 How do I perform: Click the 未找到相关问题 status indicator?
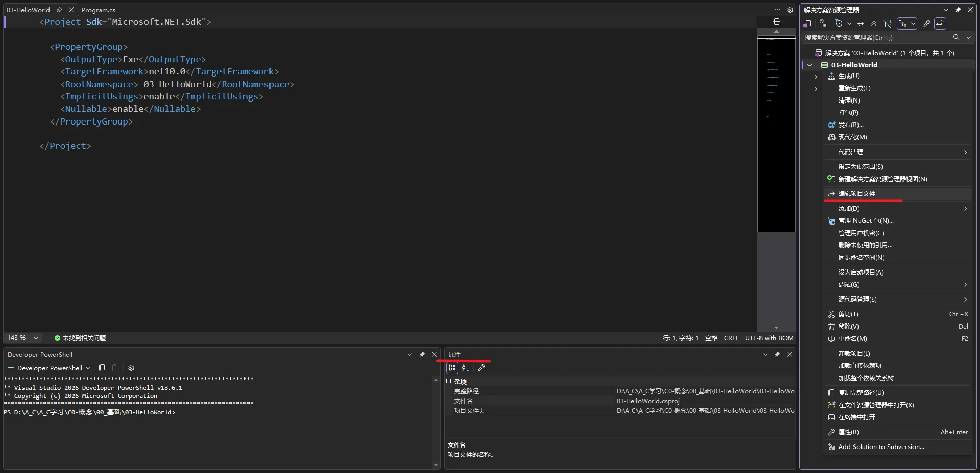[x=80, y=338]
